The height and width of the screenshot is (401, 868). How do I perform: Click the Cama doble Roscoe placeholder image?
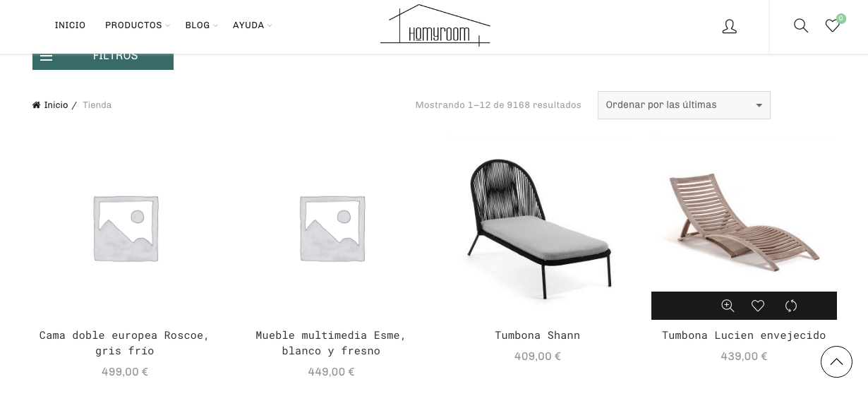click(x=125, y=228)
